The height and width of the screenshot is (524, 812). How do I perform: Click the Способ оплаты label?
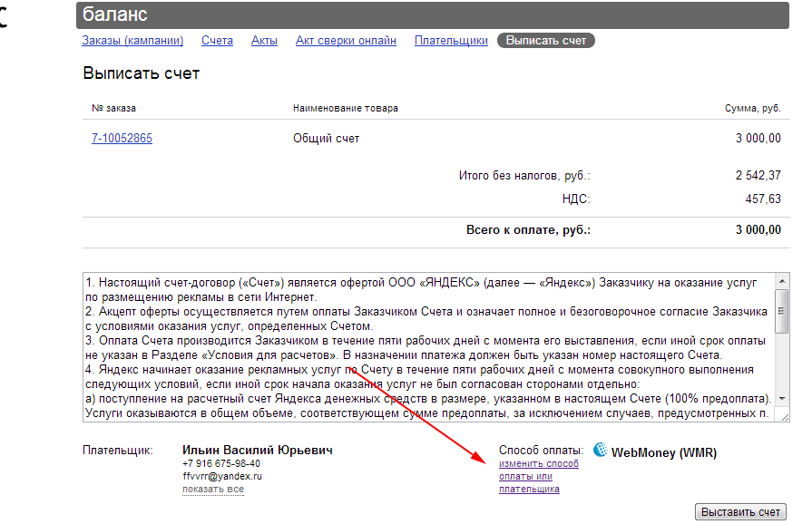click(x=541, y=450)
